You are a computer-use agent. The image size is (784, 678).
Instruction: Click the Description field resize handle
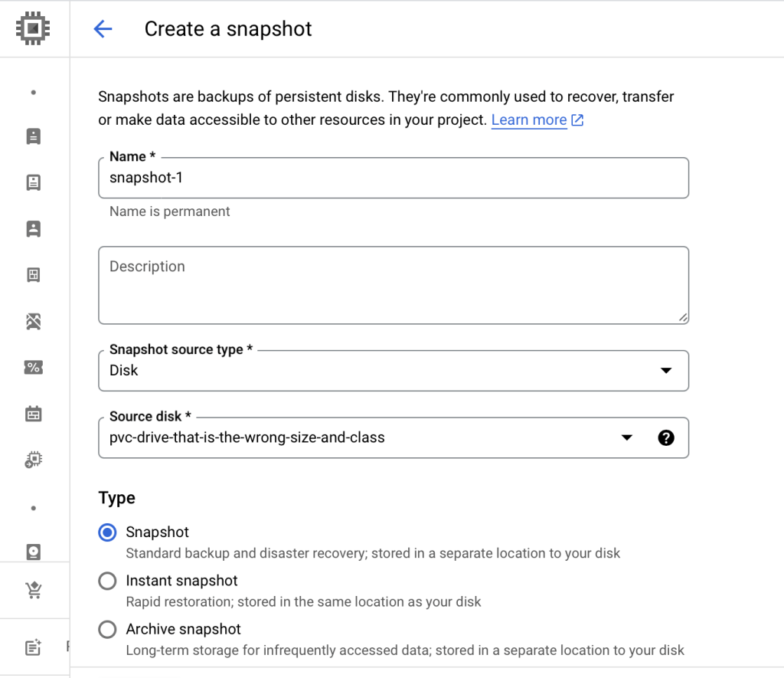click(682, 317)
